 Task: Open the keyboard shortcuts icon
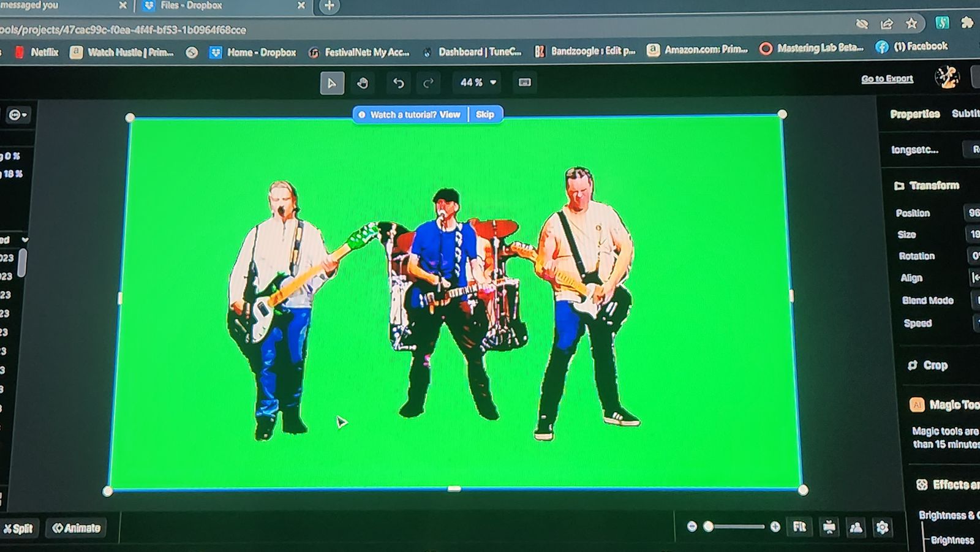tap(525, 83)
